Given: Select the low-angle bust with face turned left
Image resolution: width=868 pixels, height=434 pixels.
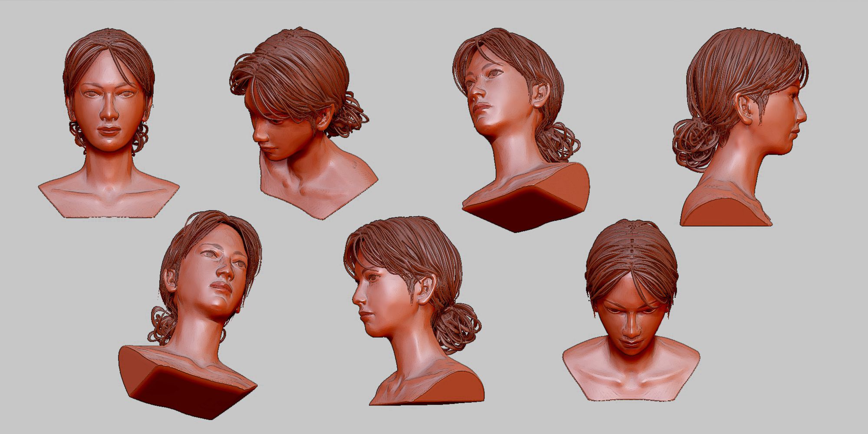Looking at the screenshot, I should click(521, 130).
